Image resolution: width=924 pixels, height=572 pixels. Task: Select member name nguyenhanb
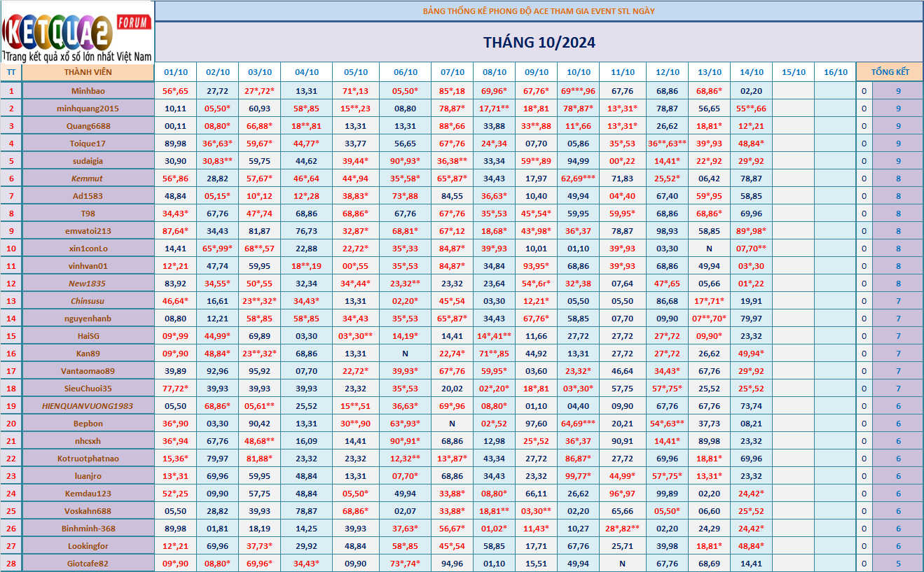click(88, 319)
